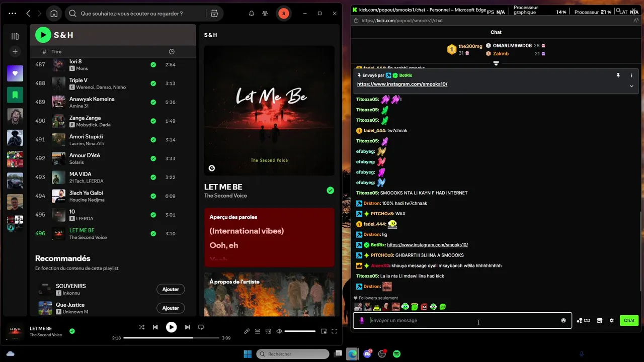Open Liked Songs in sidebar
Image resolution: width=644 pixels, height=362 pixels.
click(x=15, y=73)
